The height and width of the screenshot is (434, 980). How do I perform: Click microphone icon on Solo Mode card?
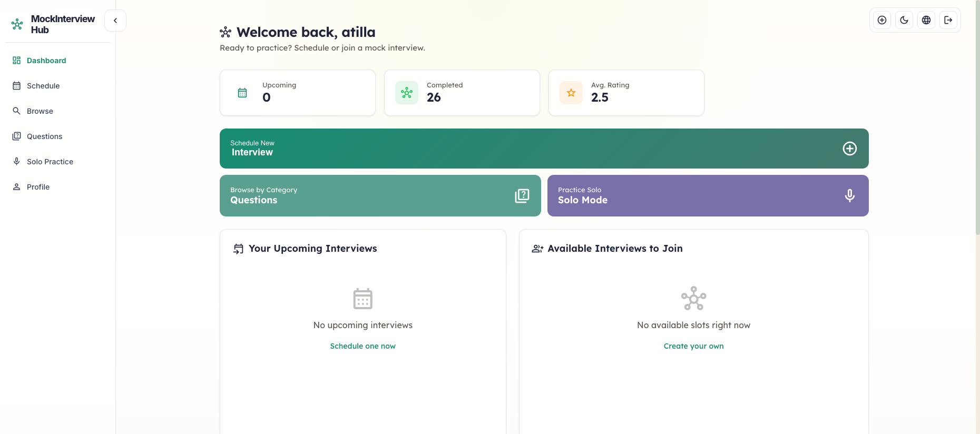pyautogui.click(x=850, y=195)
